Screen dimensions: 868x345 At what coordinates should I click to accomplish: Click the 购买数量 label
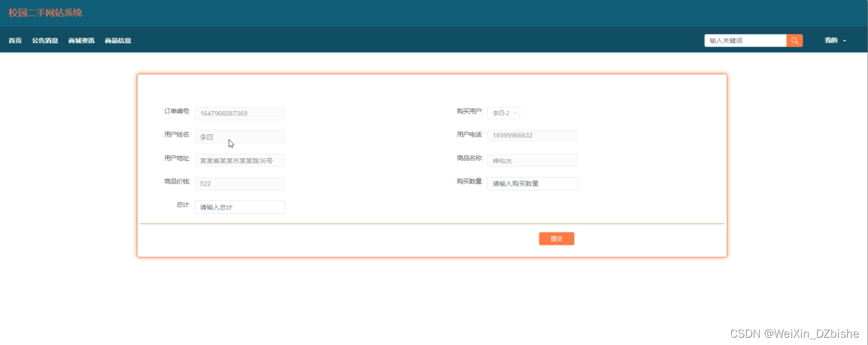(x=470, y=182)
